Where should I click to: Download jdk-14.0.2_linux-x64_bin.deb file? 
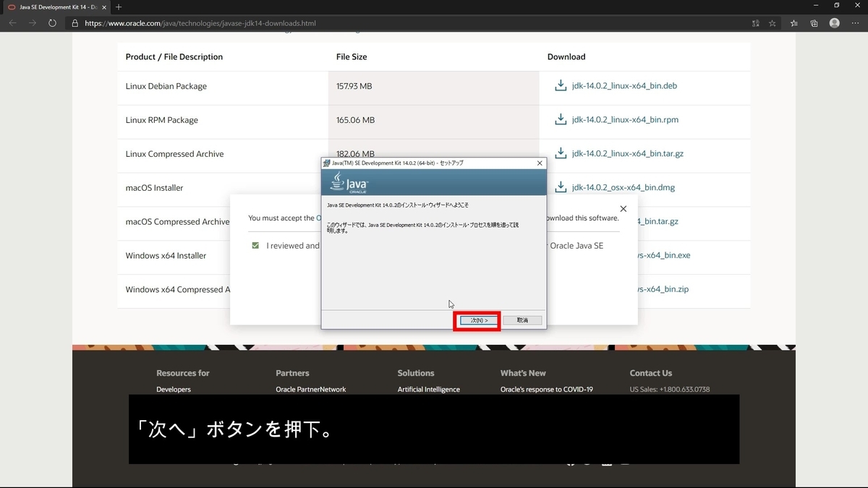click(624, 86)
